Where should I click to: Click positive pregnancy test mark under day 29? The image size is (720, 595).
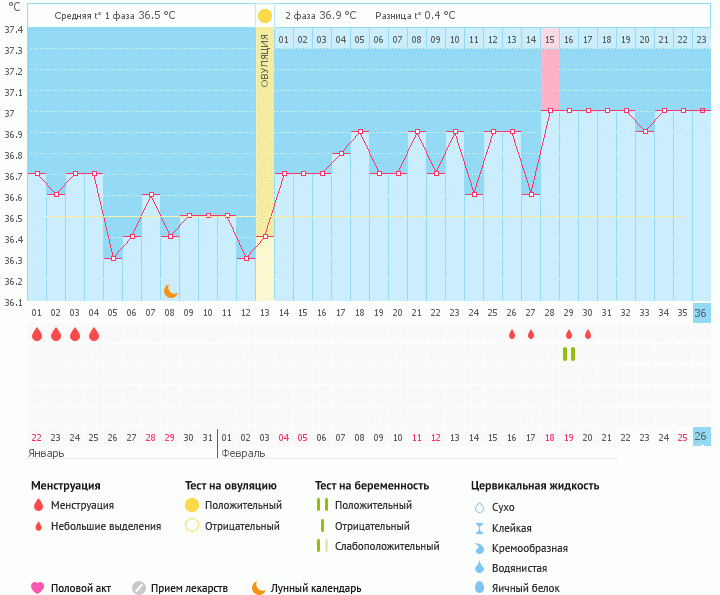[x=569, y=353]
